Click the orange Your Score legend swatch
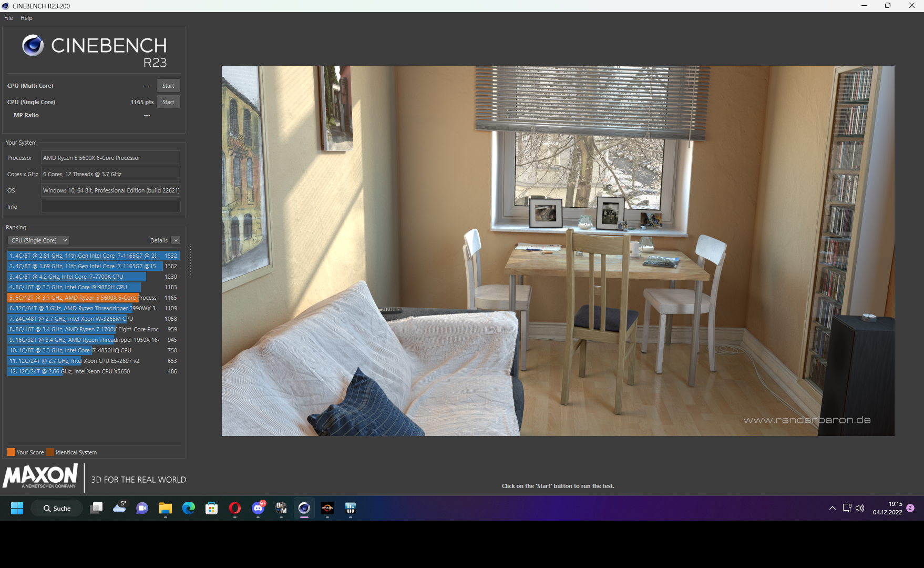 coord(11,452)
